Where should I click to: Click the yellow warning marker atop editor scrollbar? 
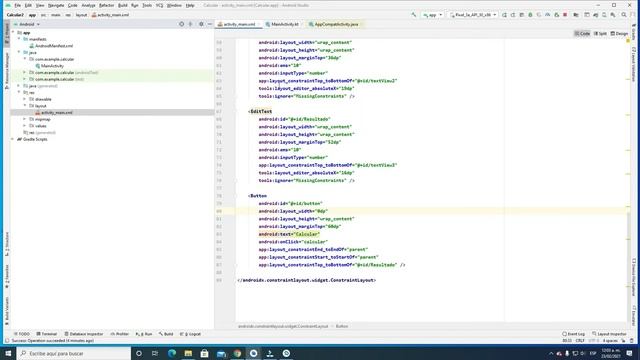[628, 41]
